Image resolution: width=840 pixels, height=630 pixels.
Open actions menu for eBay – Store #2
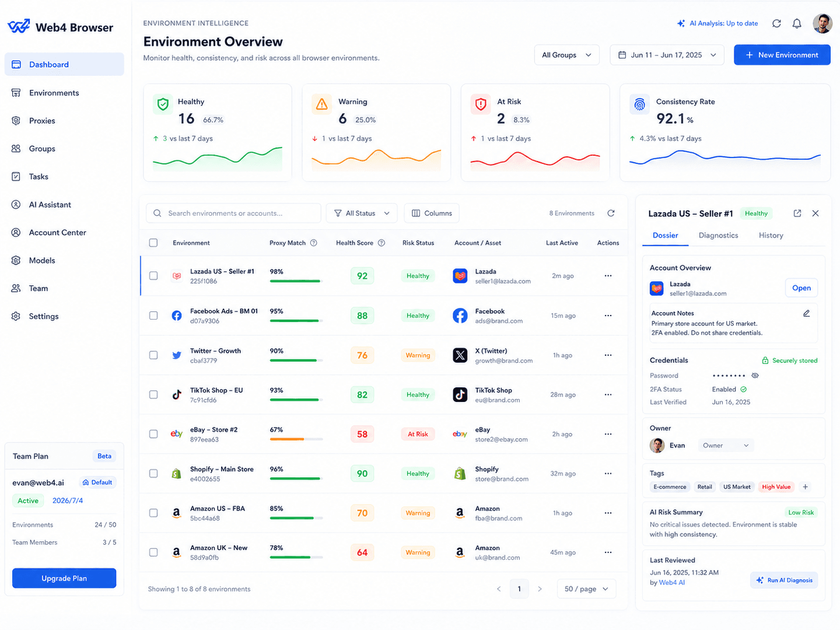tap(608, 434)
